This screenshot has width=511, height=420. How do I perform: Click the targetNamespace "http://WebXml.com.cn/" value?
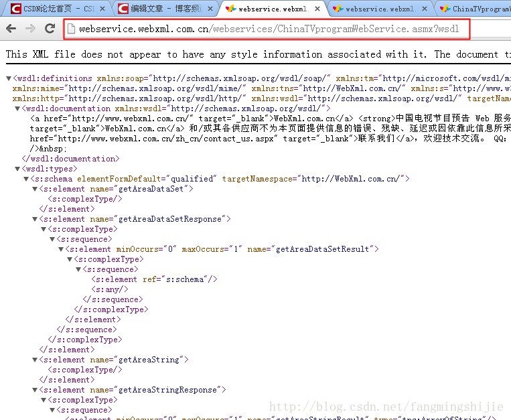coord(351,179)
